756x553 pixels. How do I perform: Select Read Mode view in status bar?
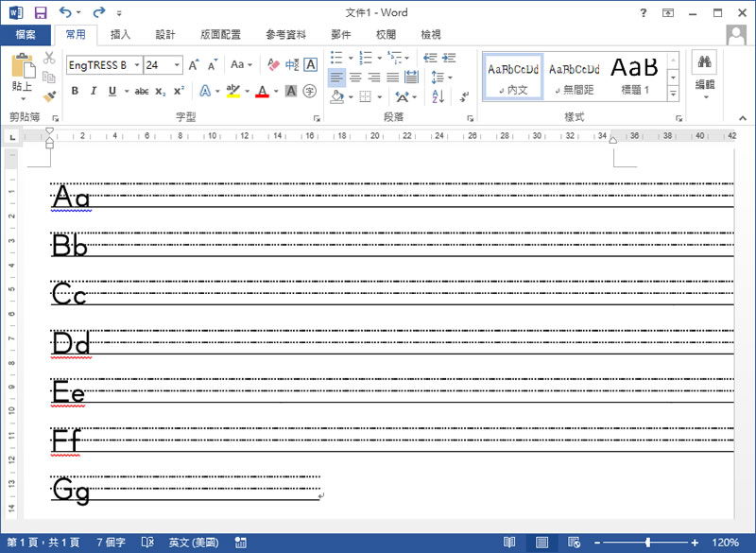pos(509,543)
